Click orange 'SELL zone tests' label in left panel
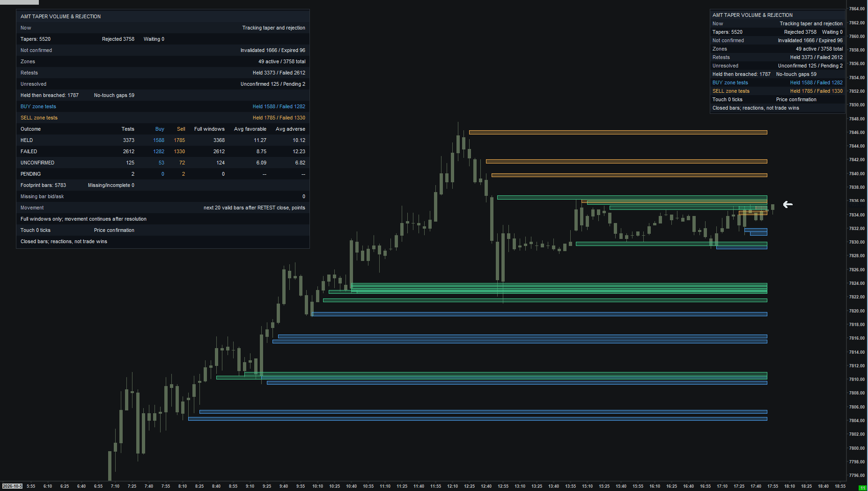 [x=39, y=118]
